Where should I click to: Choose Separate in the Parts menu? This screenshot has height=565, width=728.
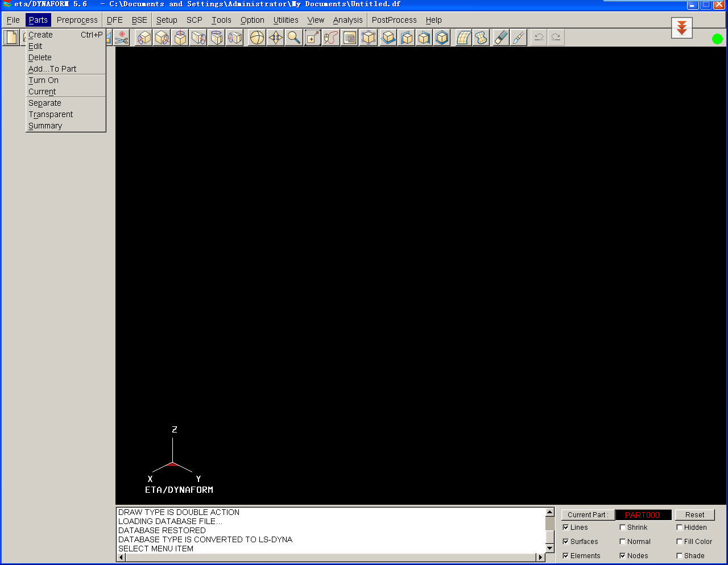coord(66,103)
